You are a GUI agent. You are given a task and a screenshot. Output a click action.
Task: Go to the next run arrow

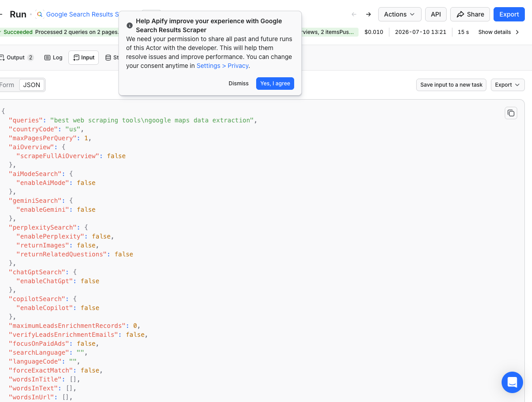(368, 14)
